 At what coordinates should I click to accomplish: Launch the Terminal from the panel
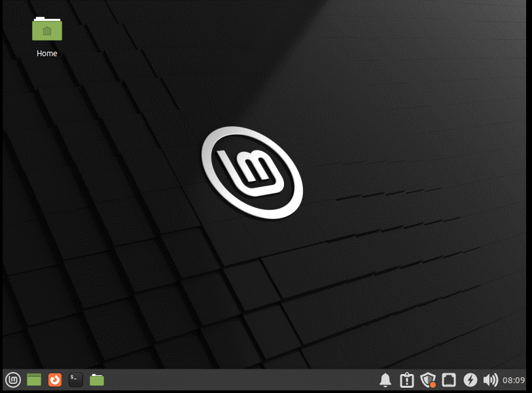coord(76,380)
